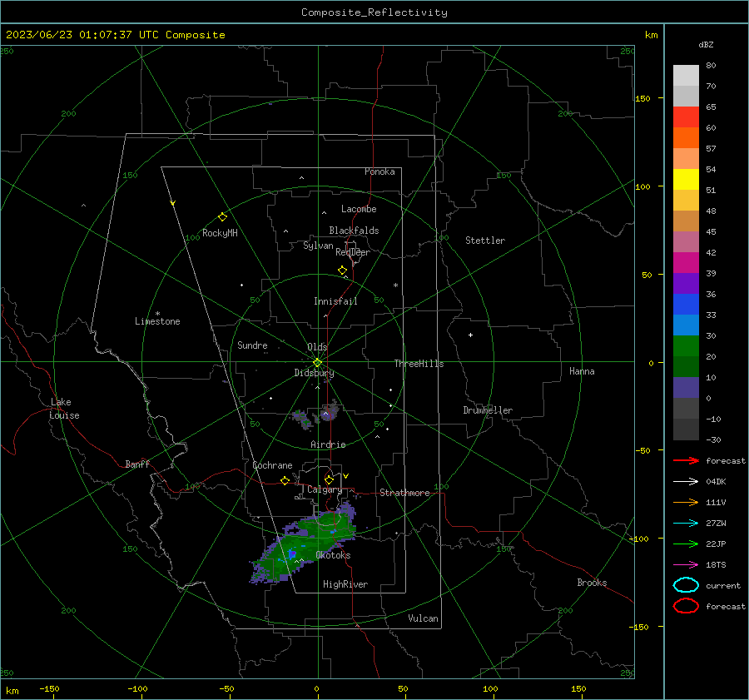
Task: Click the Blackfalds town label
Action: click(354, 231)
